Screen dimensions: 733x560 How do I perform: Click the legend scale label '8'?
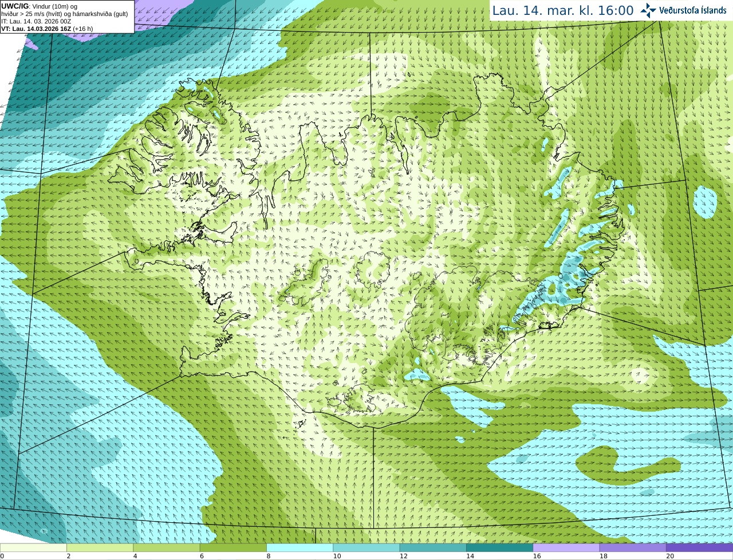coord(268,556)
